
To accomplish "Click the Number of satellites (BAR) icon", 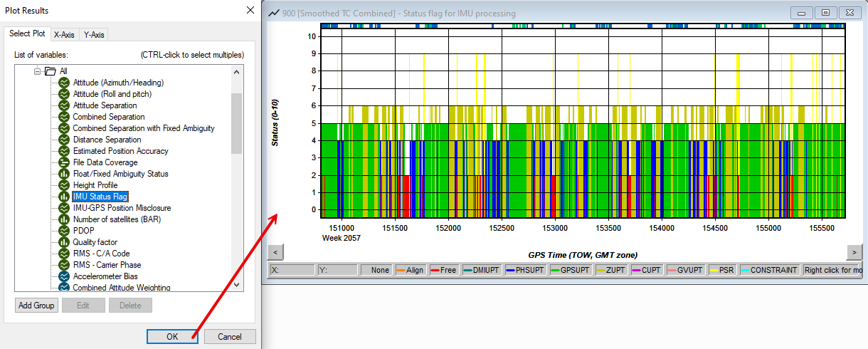I will point(63,219).
